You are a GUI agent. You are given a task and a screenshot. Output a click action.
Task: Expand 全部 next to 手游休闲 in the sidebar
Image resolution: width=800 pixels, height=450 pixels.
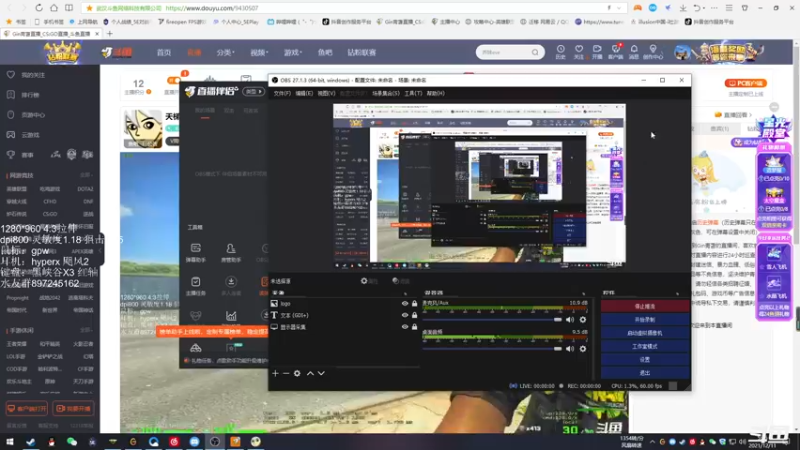coord(86,330)
